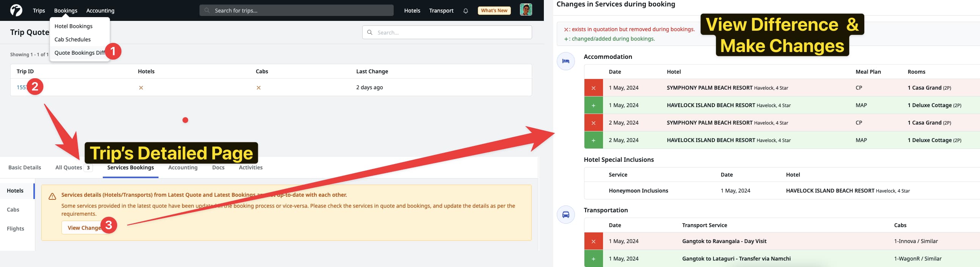Image resolution: width=980 pixels, height=267 pixels.
Task: Select Cabs in the side list
Action: coord(13,210)
